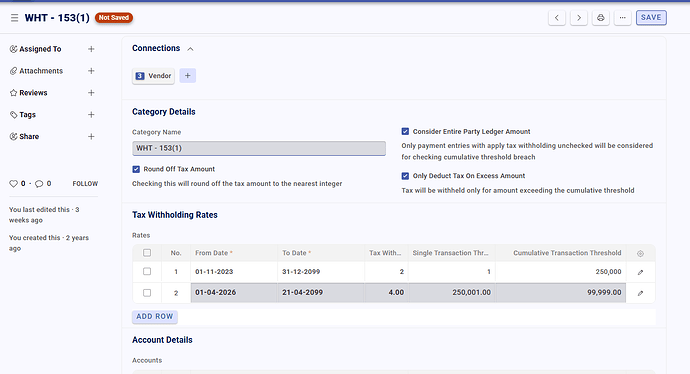690x374 pixels.
Task: Select row 2 checkbox in Rates table
Action: point(147,293)
